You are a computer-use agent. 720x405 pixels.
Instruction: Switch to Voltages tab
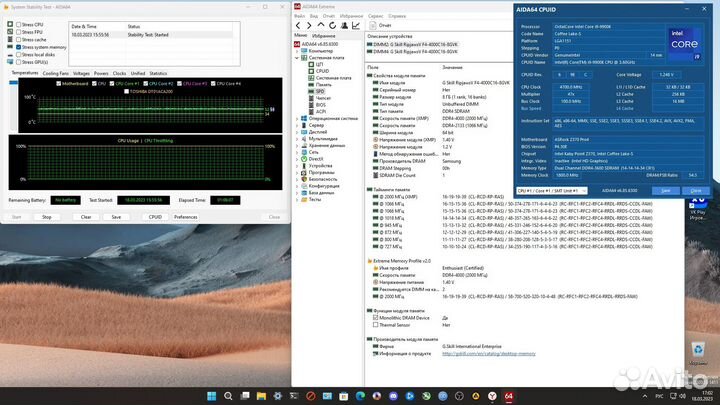tap(81, 73)
